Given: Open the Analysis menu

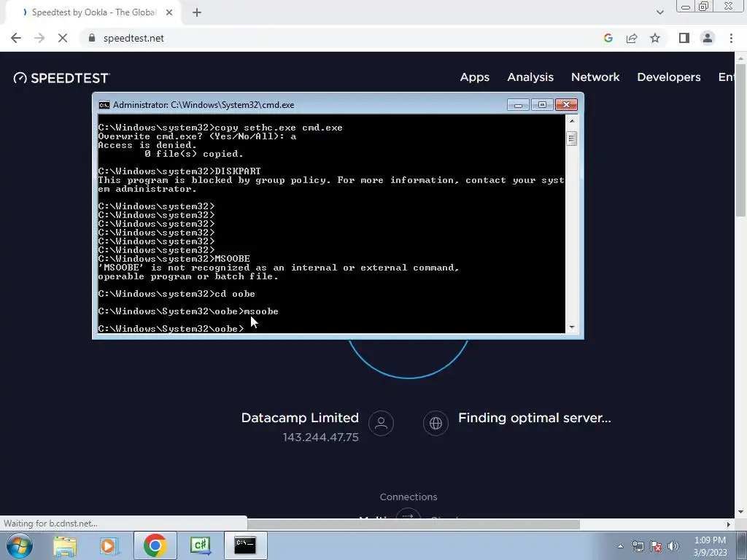Looking at the screenshot, I should pyautogui.click(x=530, y=77).
